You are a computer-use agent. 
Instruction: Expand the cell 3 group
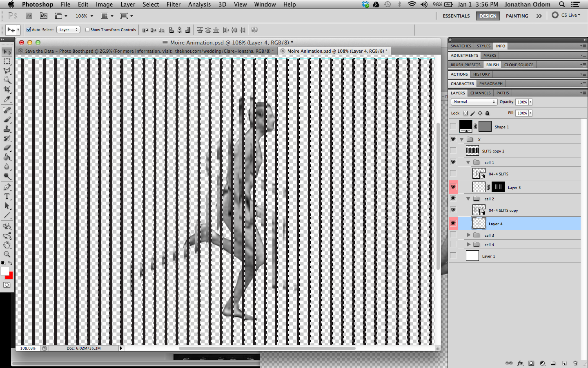[468, 235]
